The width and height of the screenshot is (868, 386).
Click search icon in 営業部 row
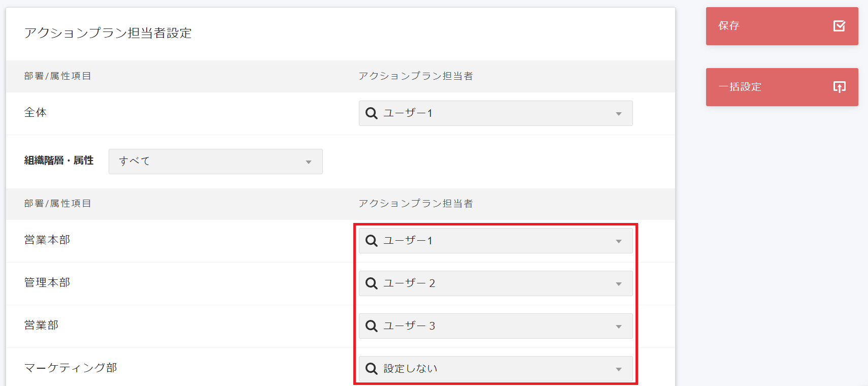pyautogui.click(x=372, y=326)
